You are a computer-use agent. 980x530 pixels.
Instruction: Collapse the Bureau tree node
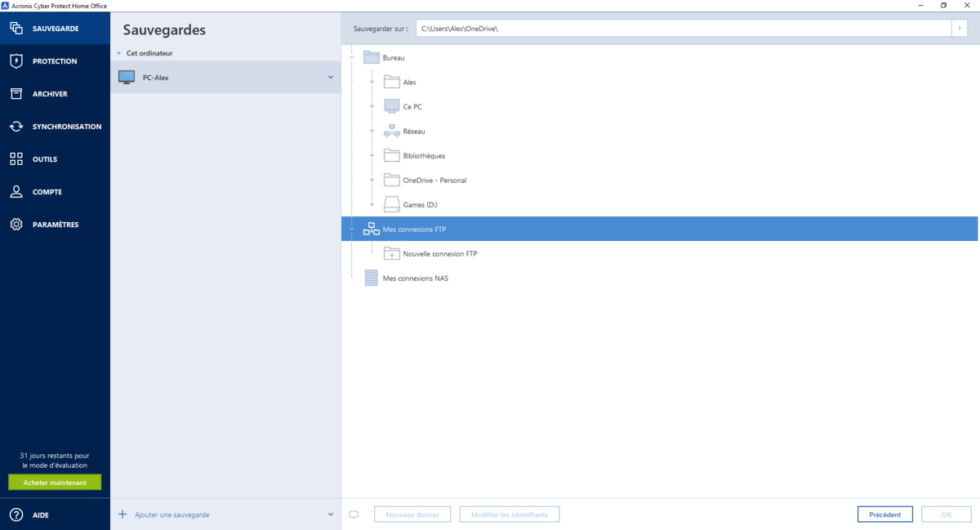[x=352, y=57]
